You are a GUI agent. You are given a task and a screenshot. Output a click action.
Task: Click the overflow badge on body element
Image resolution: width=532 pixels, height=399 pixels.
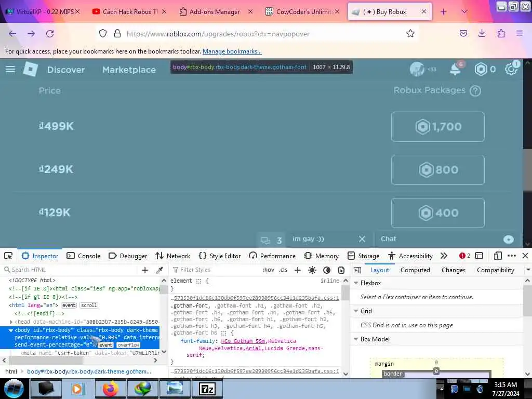(128, 345)
